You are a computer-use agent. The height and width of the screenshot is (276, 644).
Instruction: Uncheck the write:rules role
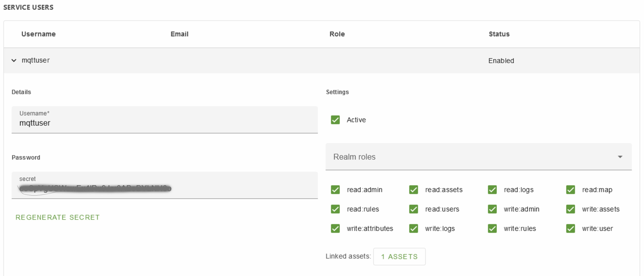click(492, 229)
